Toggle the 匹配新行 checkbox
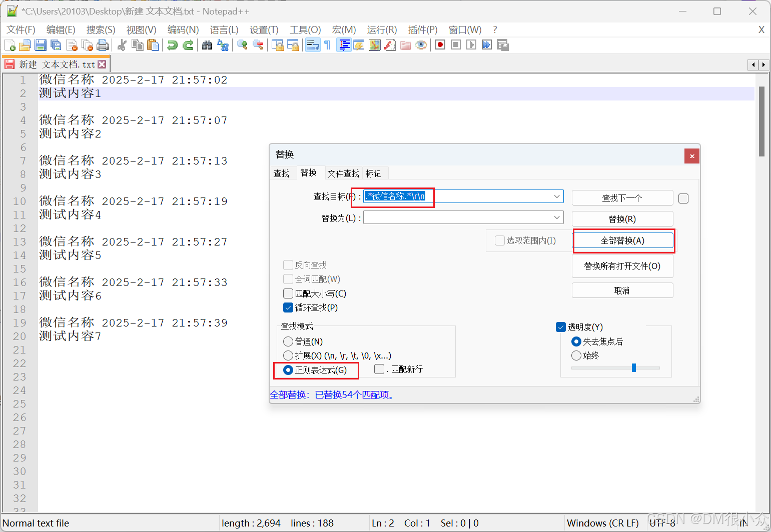 379,369
